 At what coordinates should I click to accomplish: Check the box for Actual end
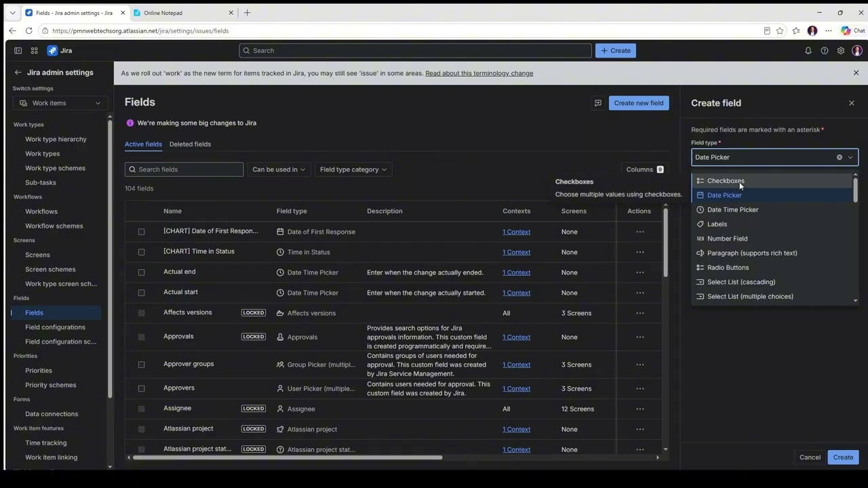tap(141, 272)
